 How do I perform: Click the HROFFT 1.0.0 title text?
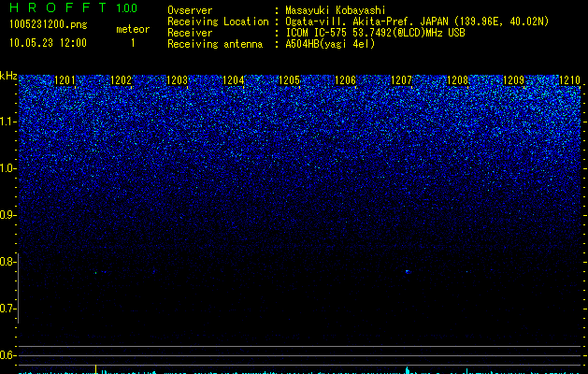(x=74, y=7)
